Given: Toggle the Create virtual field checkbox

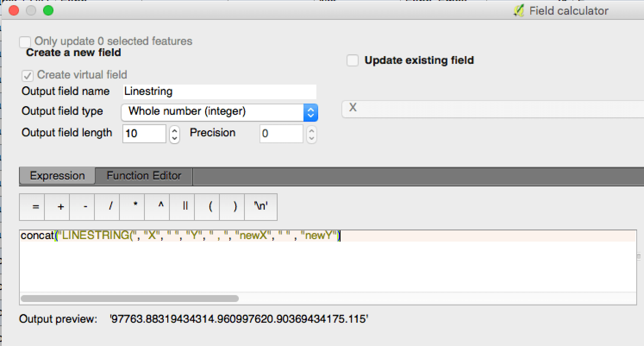Looking at the screenshot, I should coord(28,75).
